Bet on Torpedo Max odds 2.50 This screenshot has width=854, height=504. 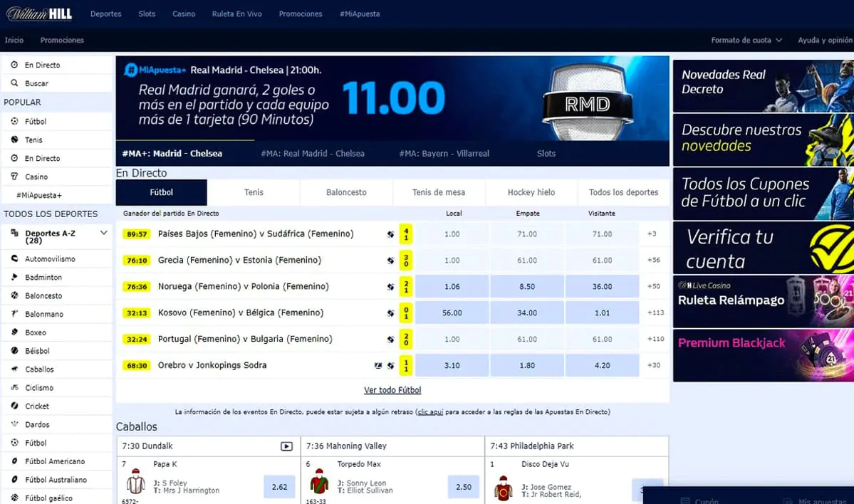464,487
